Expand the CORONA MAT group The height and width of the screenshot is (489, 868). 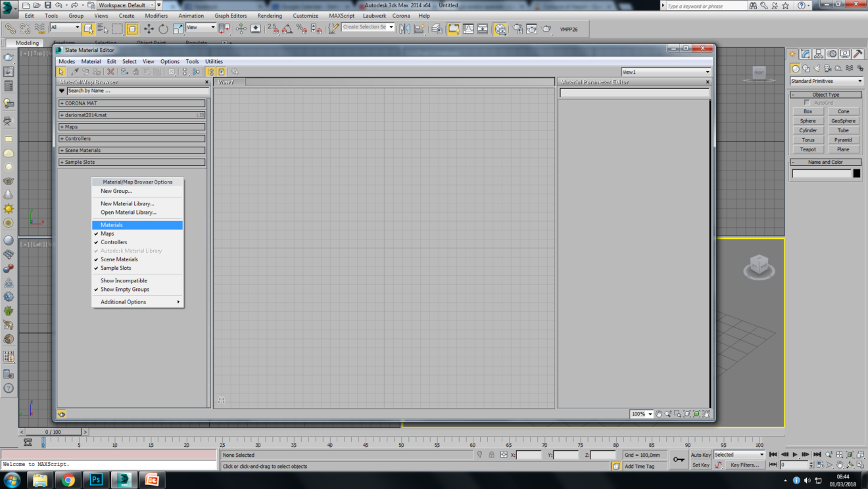tap(132, 103)
